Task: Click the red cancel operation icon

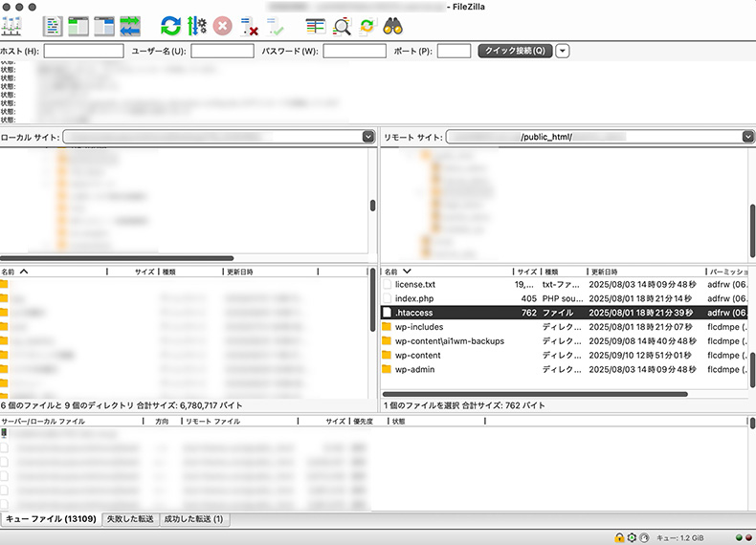Action: coord(222,26)
